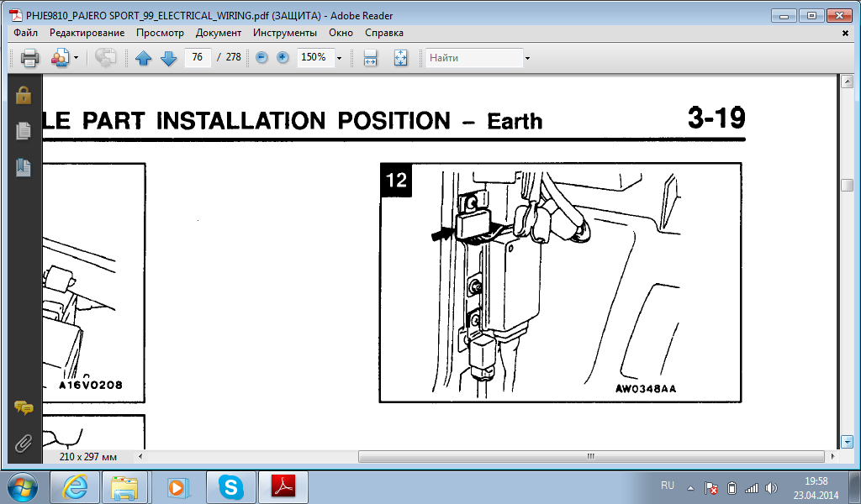Open the comments panel

(24, 408)
